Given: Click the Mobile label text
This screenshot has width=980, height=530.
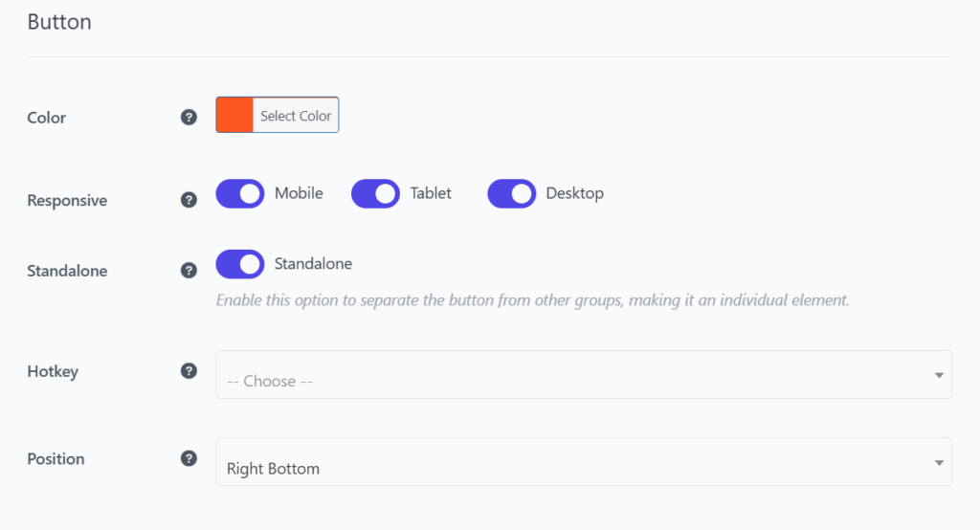Looking at the screenshot, I should [299, 193].
